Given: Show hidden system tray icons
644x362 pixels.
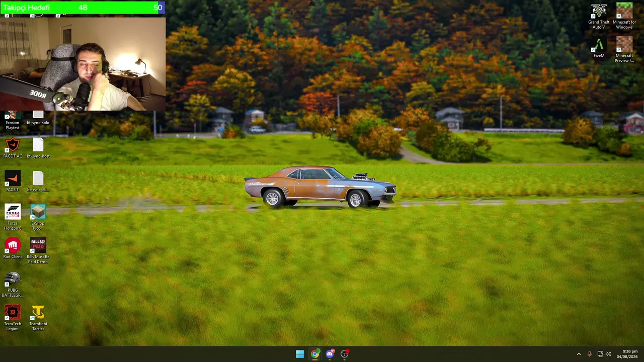Looking at the screenshot, I should click(x=579, y=354).
